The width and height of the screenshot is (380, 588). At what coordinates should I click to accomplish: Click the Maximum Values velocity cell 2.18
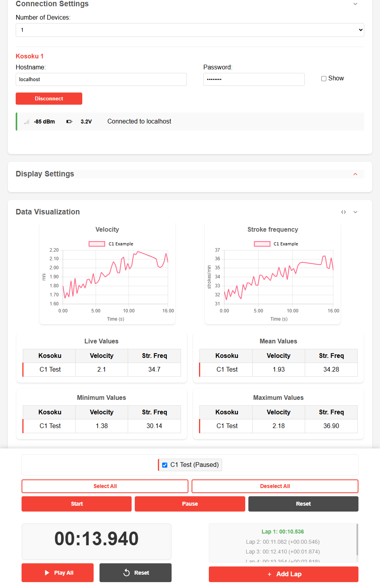point(279,426)
